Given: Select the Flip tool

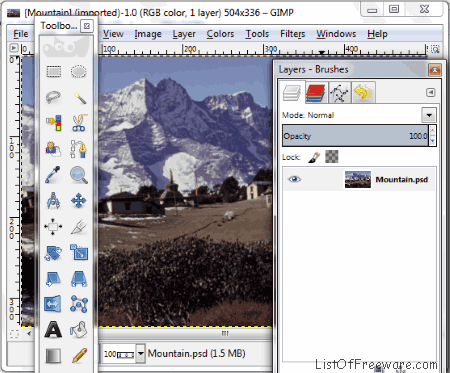Looking at the screenshot, I should [x=53, y=304].
